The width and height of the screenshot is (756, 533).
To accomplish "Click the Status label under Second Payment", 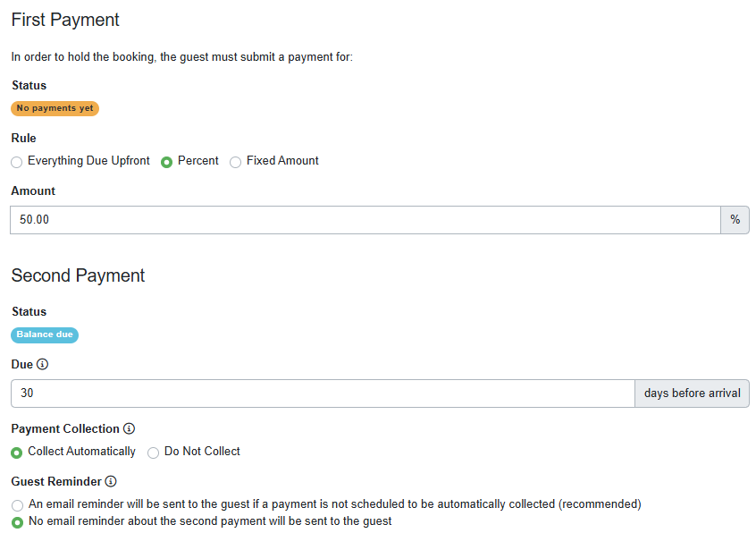I will (29, 311).
